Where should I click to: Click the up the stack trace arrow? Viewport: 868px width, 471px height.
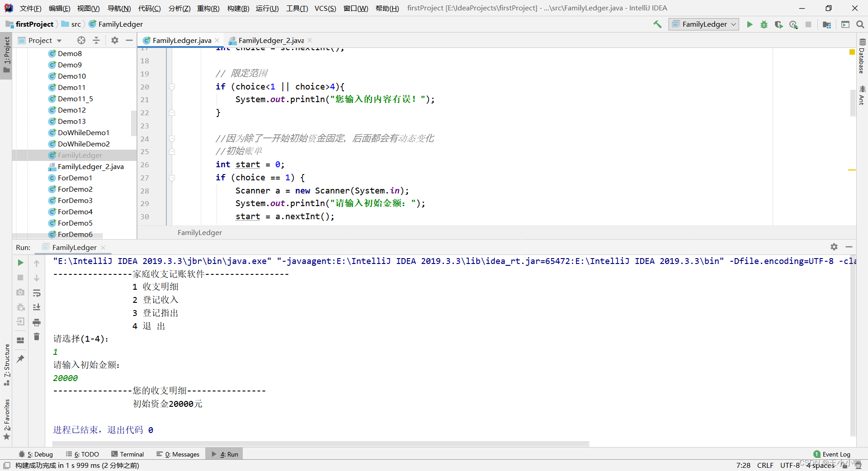(x=37, y=263)
